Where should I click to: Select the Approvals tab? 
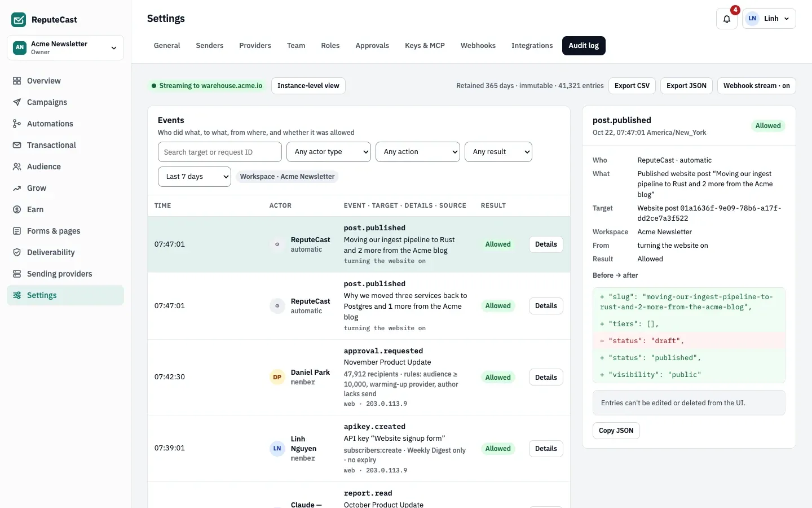[x=372, y=46]
